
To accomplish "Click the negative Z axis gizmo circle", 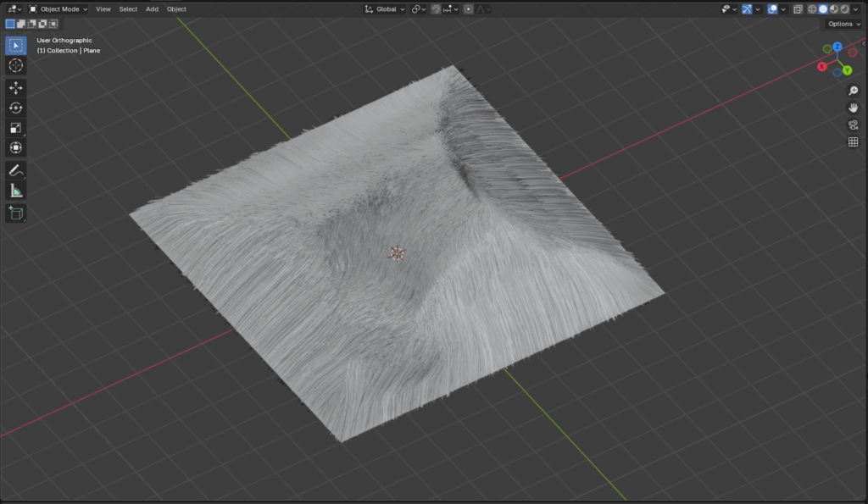I will [x=837, y=73].
